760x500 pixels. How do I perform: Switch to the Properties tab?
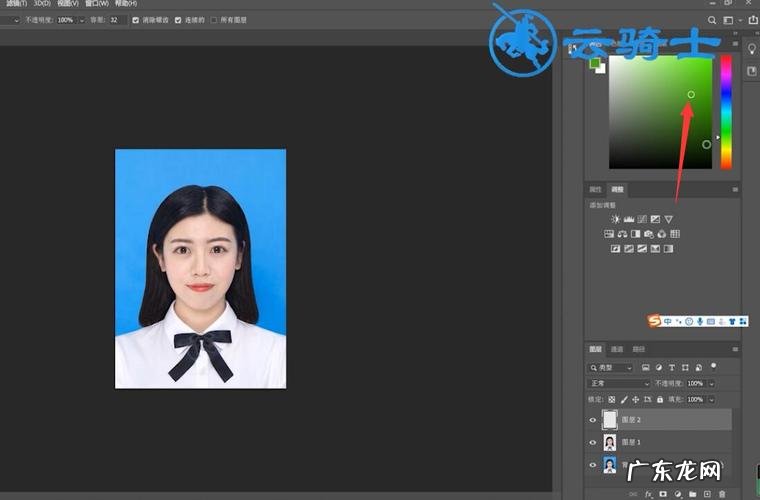pos(595,189)
